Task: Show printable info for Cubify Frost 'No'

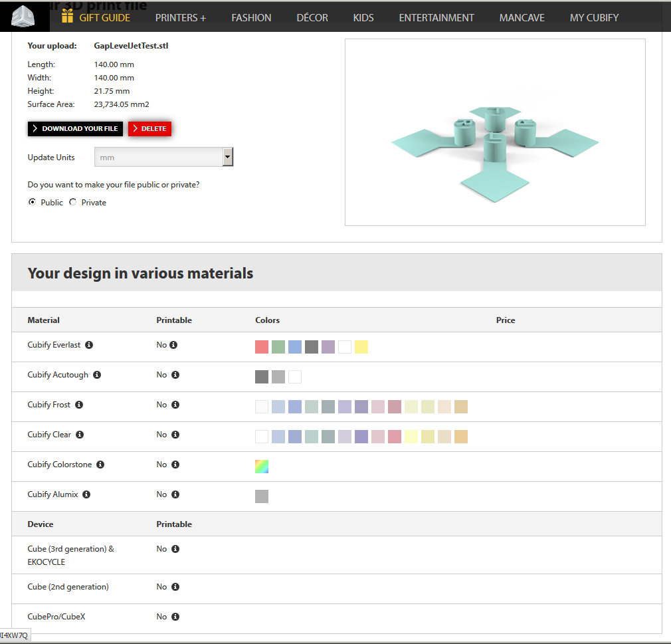Action: click(175, 405)
